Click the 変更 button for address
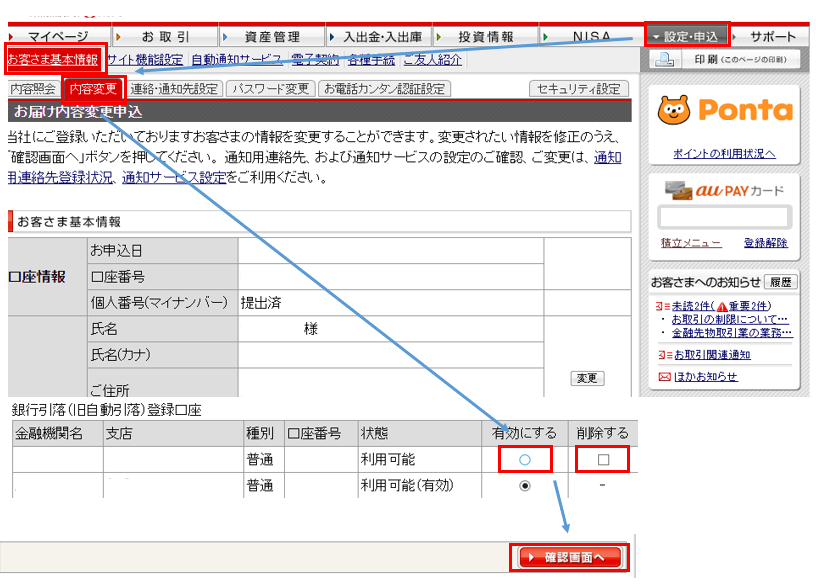816x584 pixels. point(588,378)
